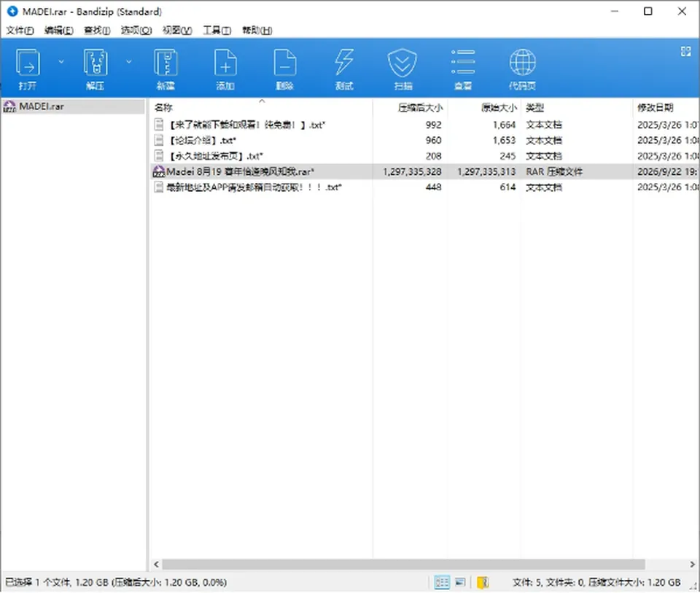The width and height of the screenshot is (700, 593).
Task: Open the dropdown arrow beside 解压
Action: pyautogui.click(x=128, y=61)
